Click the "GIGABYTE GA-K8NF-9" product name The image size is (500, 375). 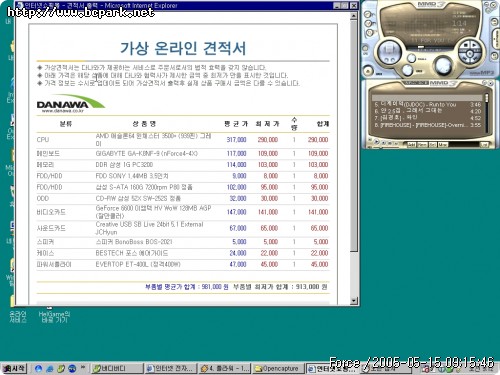click(147, 153)
